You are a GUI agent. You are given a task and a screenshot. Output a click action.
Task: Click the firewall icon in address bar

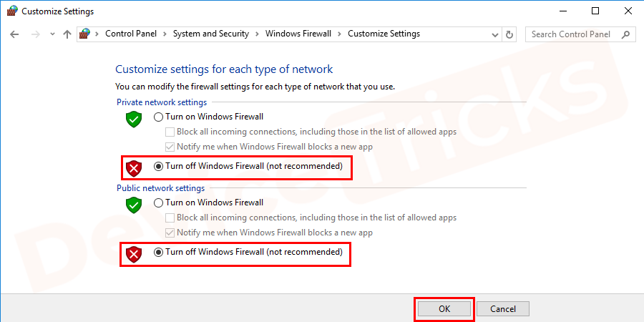pos(85,34)
